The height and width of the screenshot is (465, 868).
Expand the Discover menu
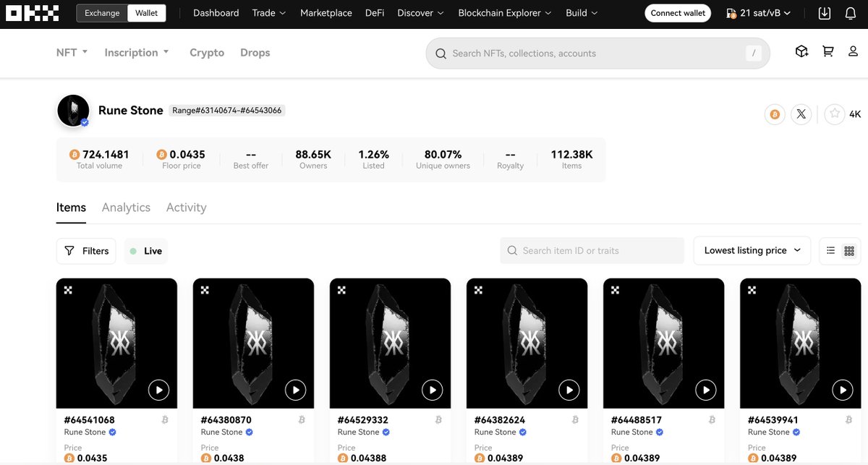(x=421, y=13)
